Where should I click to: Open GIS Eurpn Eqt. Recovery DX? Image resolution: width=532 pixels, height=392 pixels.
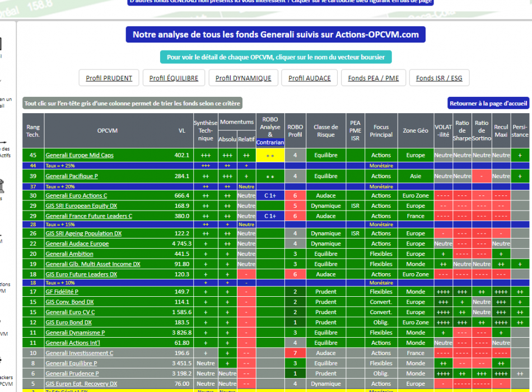click(x=81, y=384)
